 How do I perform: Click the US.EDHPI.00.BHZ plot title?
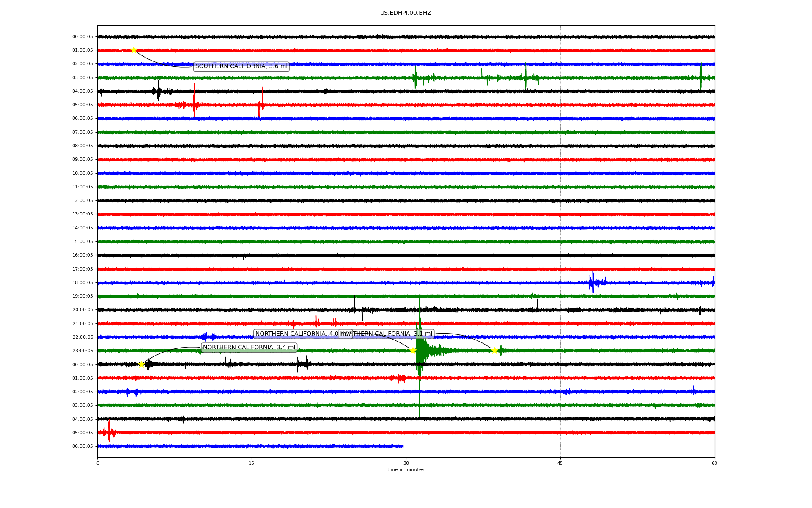pos(406,13)
